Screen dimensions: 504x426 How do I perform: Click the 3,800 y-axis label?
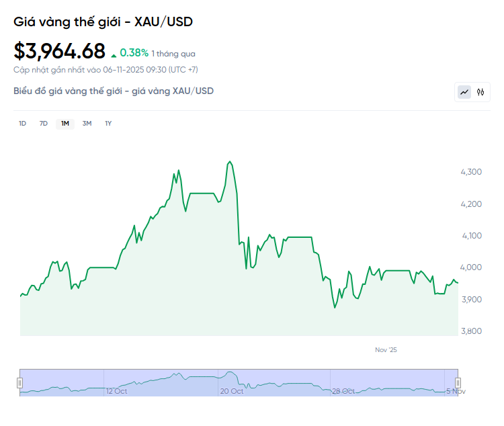pos(470,331)
